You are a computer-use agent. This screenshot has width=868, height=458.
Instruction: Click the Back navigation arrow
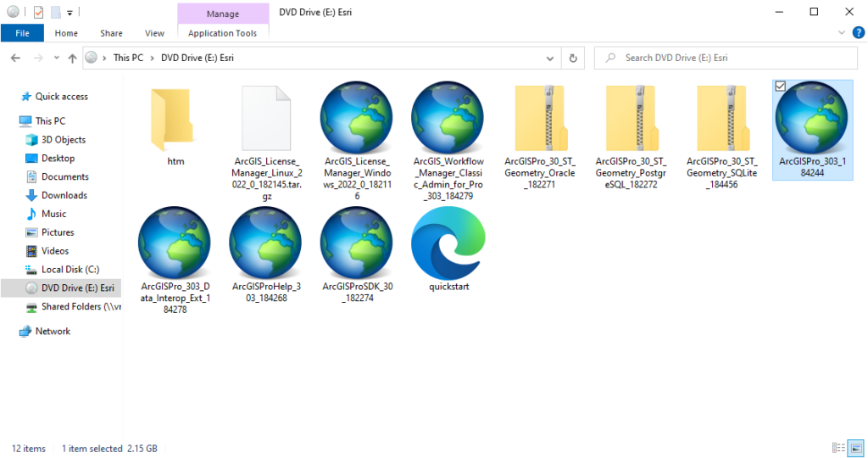tap(15, 58)
